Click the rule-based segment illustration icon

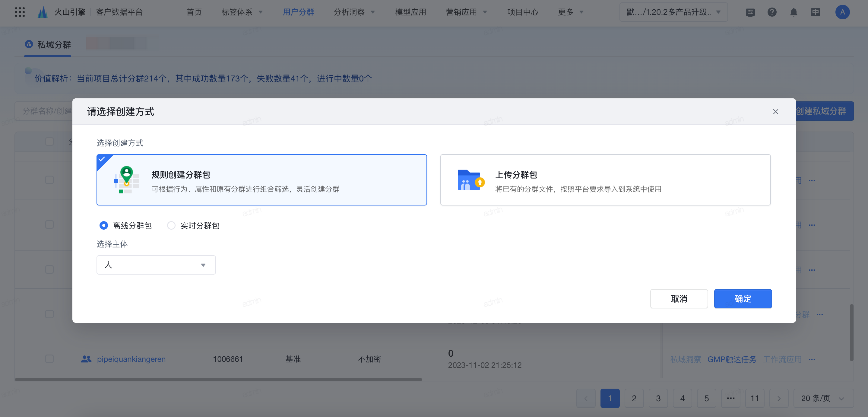126,180
